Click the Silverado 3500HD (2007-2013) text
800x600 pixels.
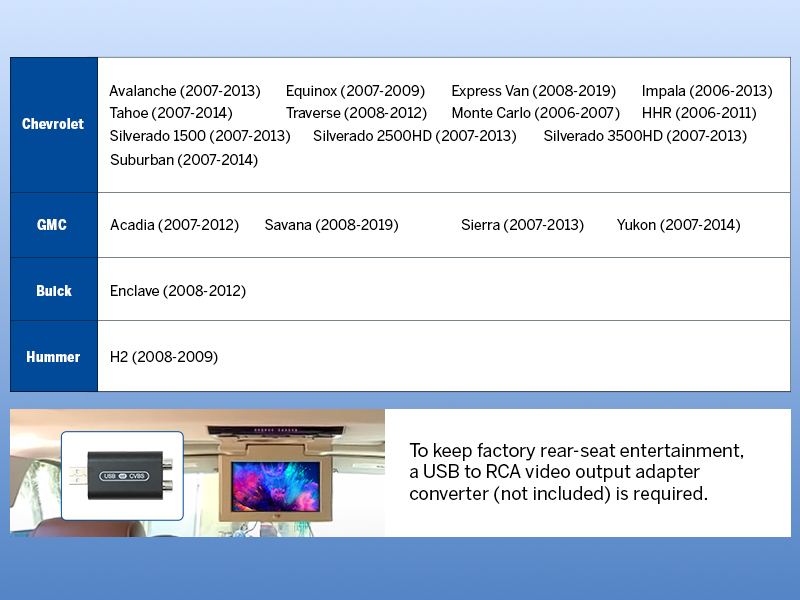(x=645, y=136)
